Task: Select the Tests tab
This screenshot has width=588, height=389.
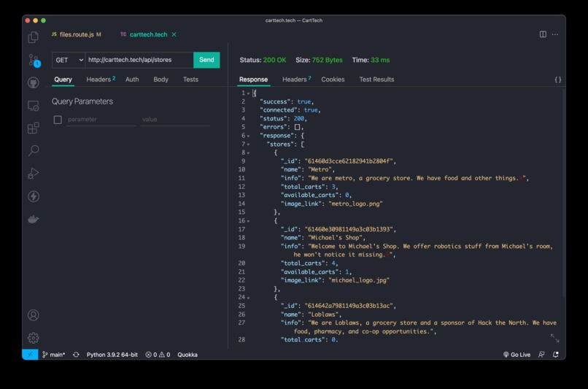Action: pos(190,80)
